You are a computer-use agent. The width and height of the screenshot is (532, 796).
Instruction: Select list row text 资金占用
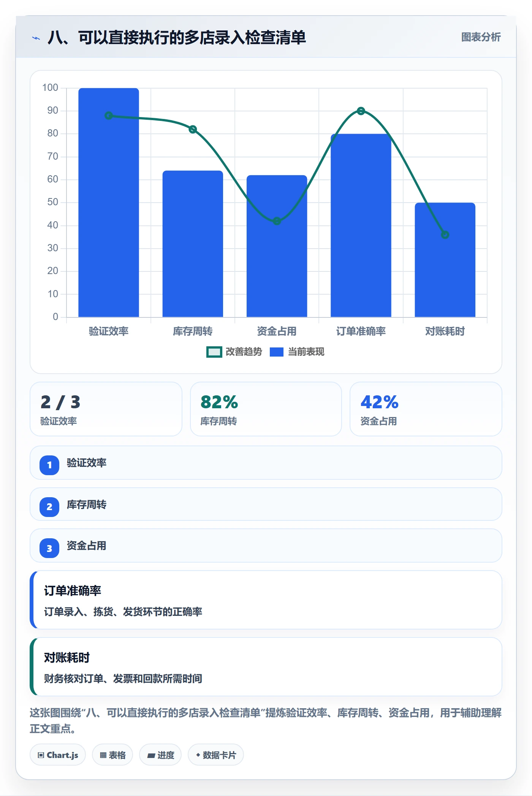click(x=87, y=546)
